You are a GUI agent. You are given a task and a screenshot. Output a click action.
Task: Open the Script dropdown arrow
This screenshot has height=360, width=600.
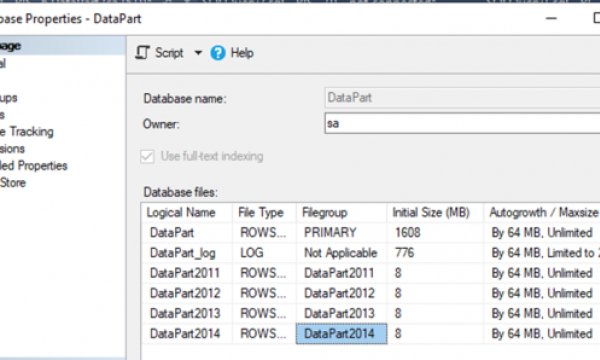[x=198, y=53]
